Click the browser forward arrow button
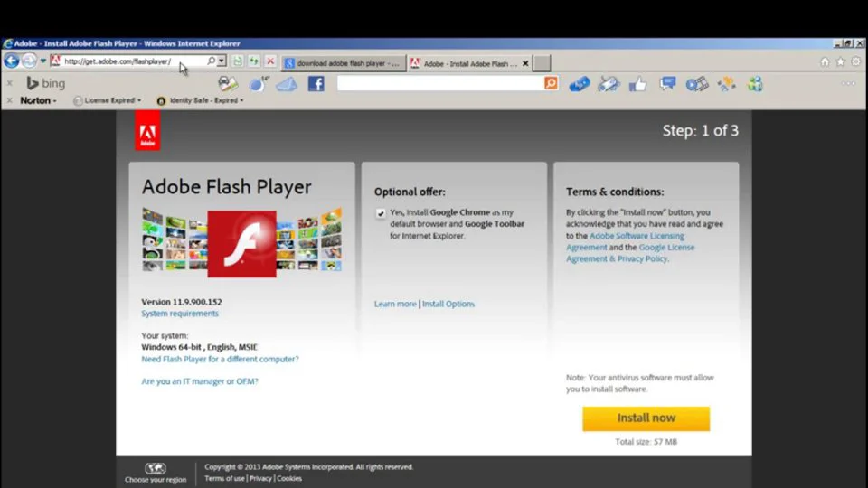This screenshot has height=488, width=868. (x=29, y=61)
